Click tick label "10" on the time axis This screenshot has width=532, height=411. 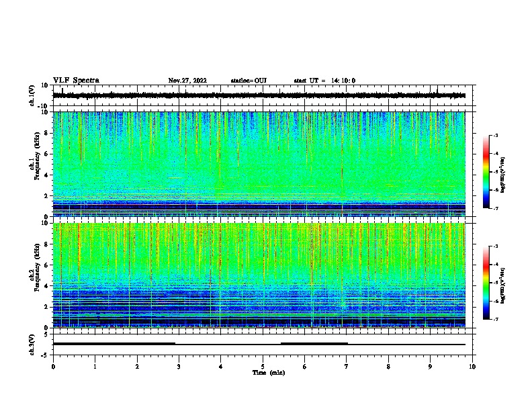(x=472, y=367)
